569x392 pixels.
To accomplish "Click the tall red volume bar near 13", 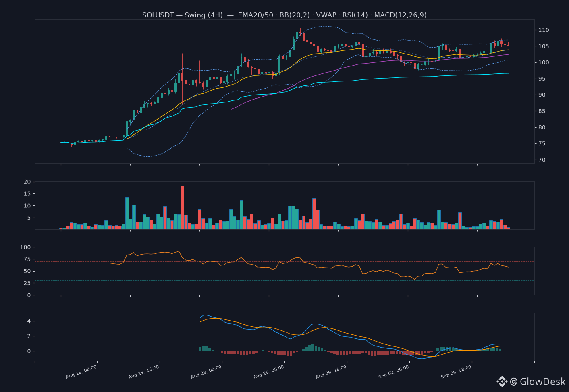I will point(314,214).
